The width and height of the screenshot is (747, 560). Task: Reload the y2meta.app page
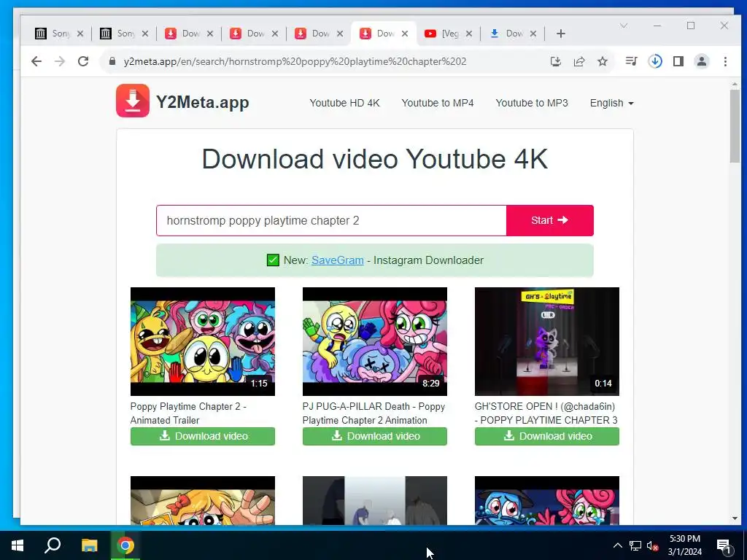[x=83, y=61]
